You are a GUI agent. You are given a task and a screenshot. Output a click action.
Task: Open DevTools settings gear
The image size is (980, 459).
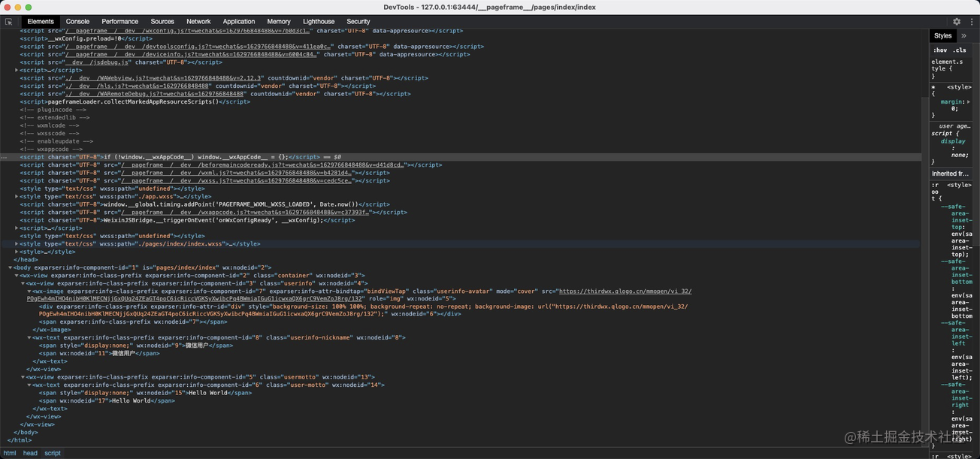tap(957, 22)
